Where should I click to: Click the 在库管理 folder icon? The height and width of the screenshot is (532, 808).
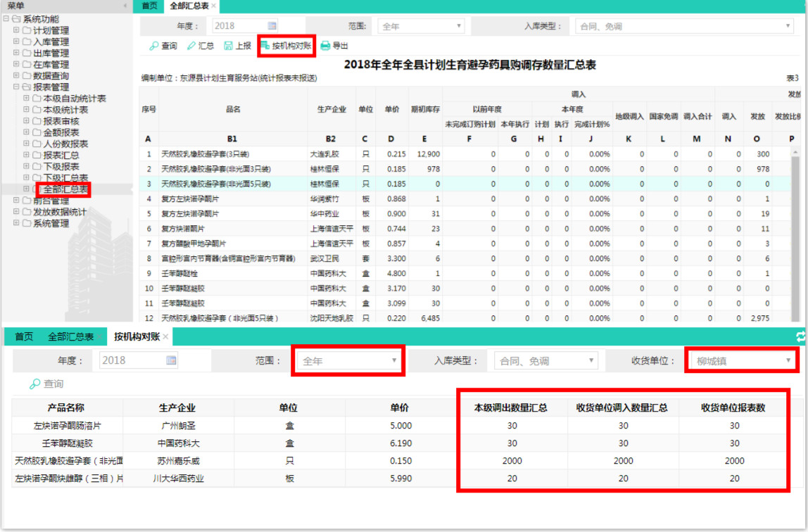pos(27,64)
